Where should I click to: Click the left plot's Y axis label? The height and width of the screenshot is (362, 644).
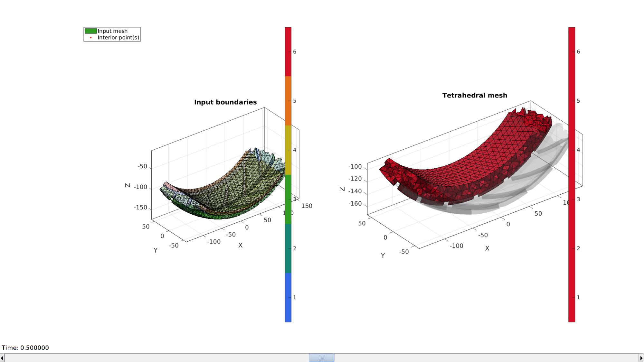pos(156,250)
